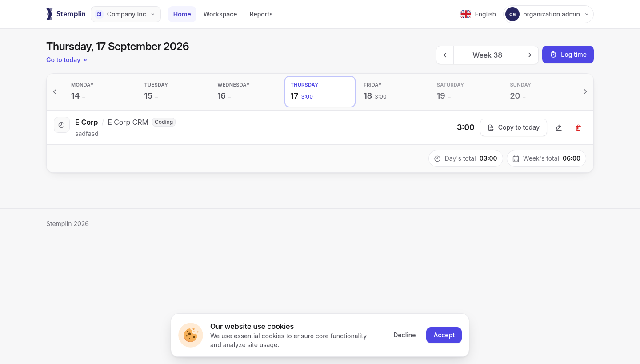
Task: Go to previous week using arrow beside Week 38
Action: coord(445,55)
